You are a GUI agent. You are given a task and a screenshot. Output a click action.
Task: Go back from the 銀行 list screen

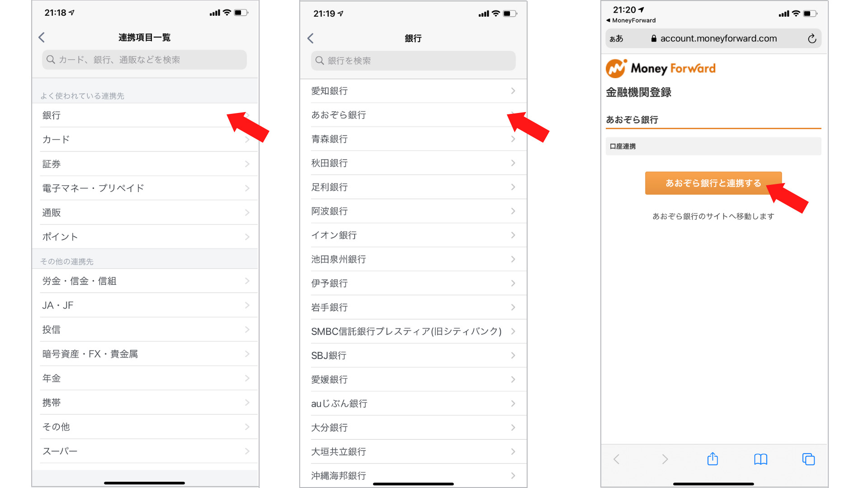click(x=311, y=38)
